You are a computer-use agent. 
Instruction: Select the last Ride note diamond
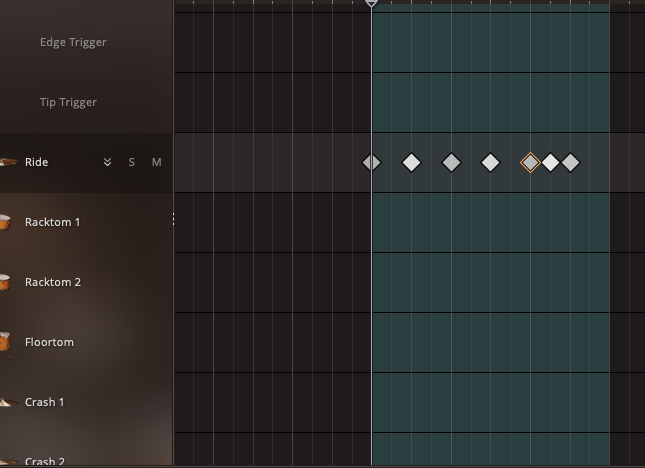570,162
